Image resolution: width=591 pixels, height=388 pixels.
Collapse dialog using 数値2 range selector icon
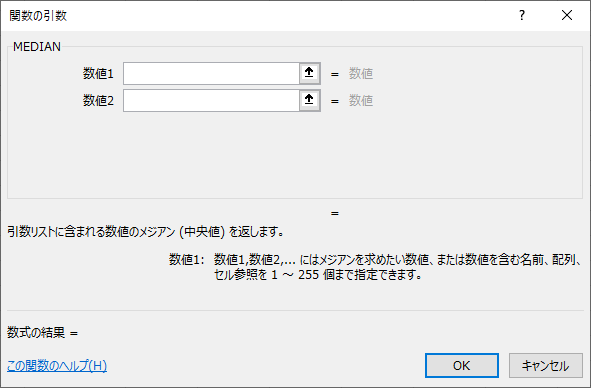309,100
